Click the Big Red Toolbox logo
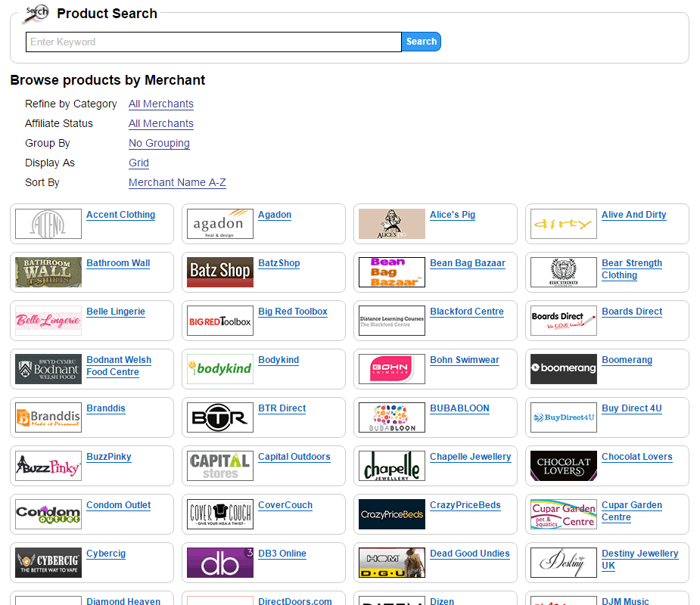The image size is (700, 605). pos(220,321)
